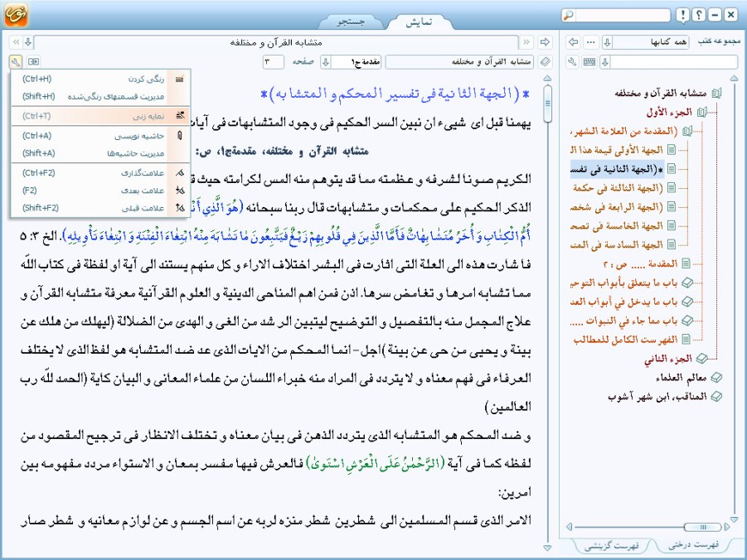Click the sidebar horizontal scrollbar thumb
Image resolution: width=747 pixels, height=560 pixels.
(x=702, y=527)
